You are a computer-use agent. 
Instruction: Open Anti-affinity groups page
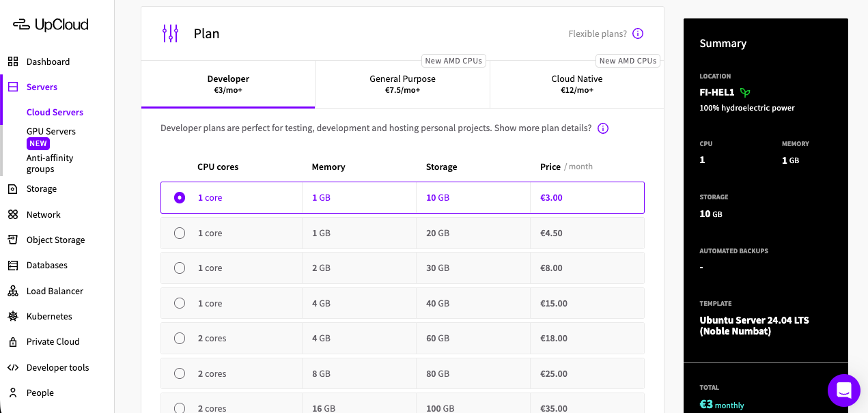pos(50,163)
